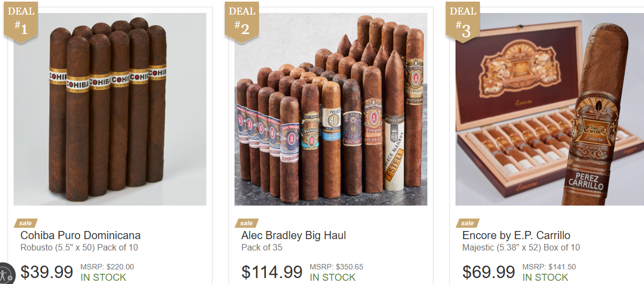Click the Deal #3 ribbon badge
Viewport: 644px width, 284px height.
[463, 22]
